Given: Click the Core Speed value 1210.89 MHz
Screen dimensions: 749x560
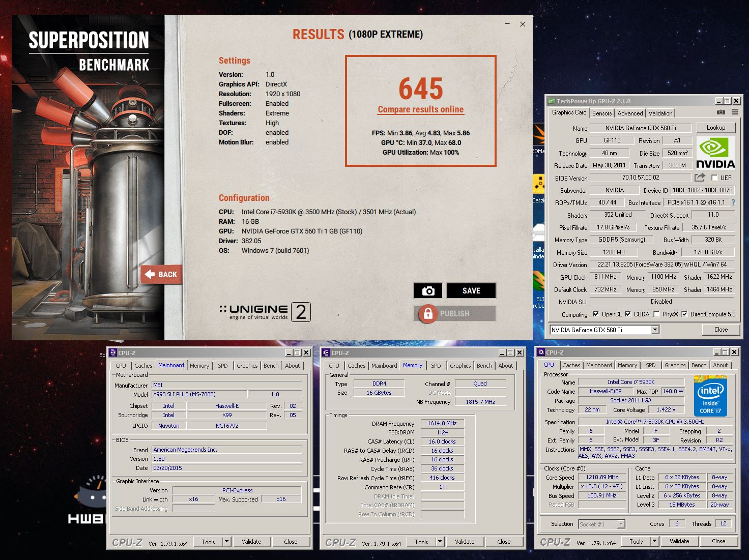Looking at the screenshot, I should 602,477.
